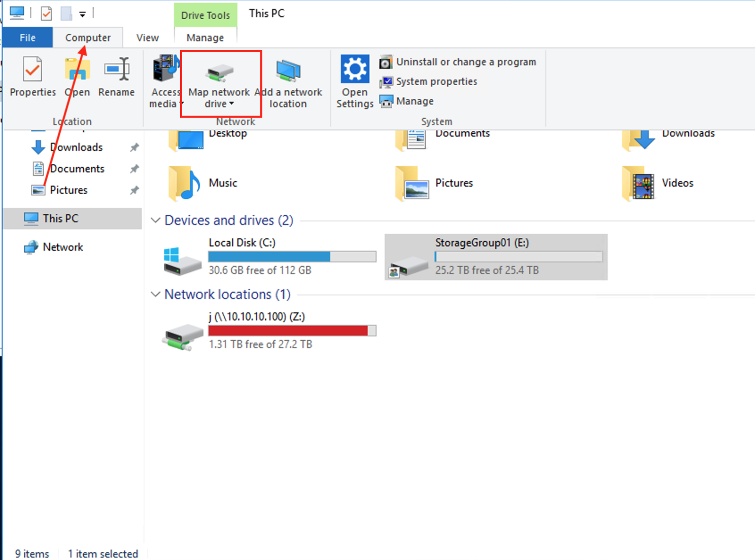Open Settings gear icon in ribbon
The image size is (755, 560).
click(x=355, y=69)
